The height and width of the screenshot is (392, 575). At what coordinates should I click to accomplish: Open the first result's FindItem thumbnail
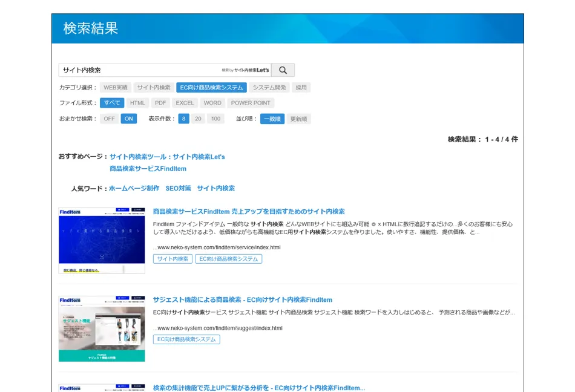click(102, 241)
